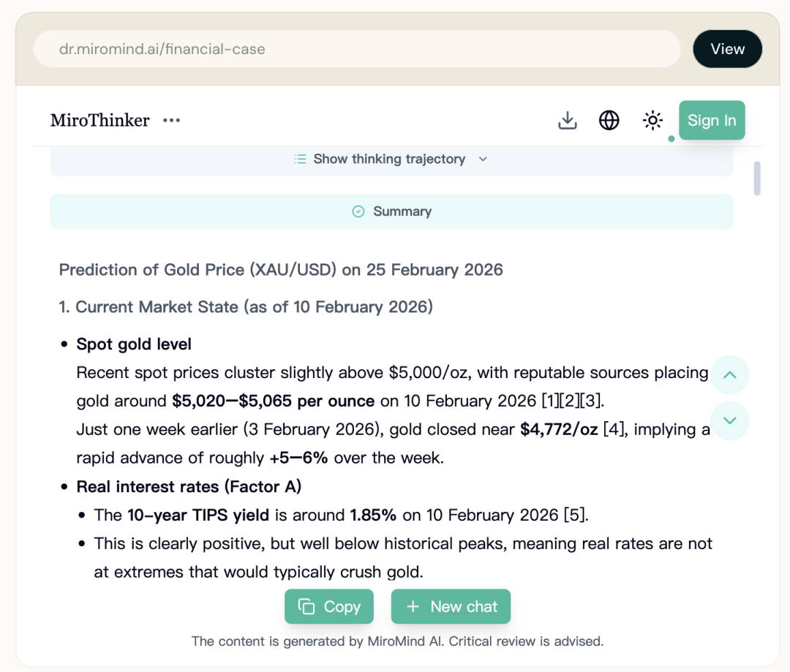Open the three-dots menu beside MiroThinker
The width and height of the screenshot is (790, 672).
click(172, 121)
